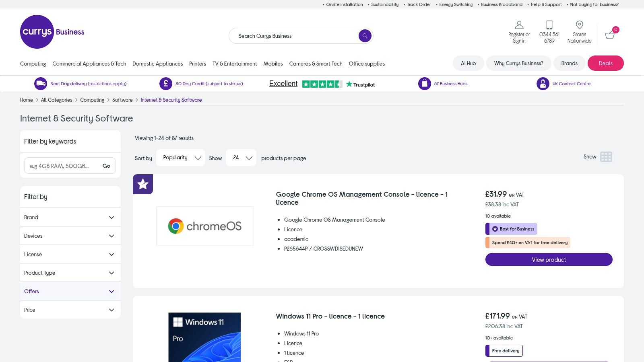Image resolution: width=644 pixels, height=362 pixels.
Task: Open the Cameras & Smart Tech menu
Action: (x=316, y=64)
